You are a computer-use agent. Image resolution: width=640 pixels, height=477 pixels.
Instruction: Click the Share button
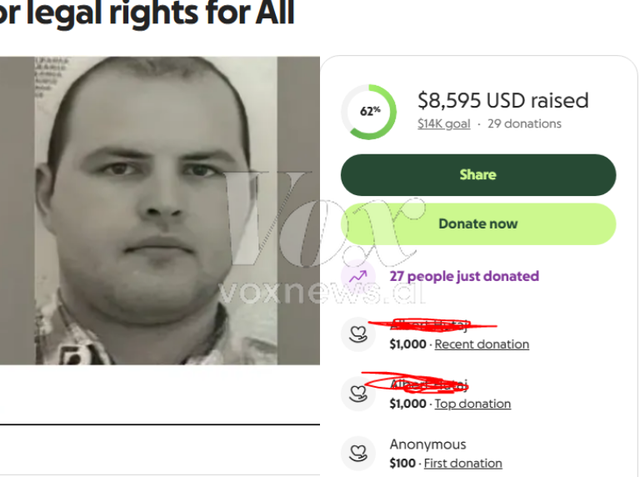pyautogui.click(x=478, y=175)
